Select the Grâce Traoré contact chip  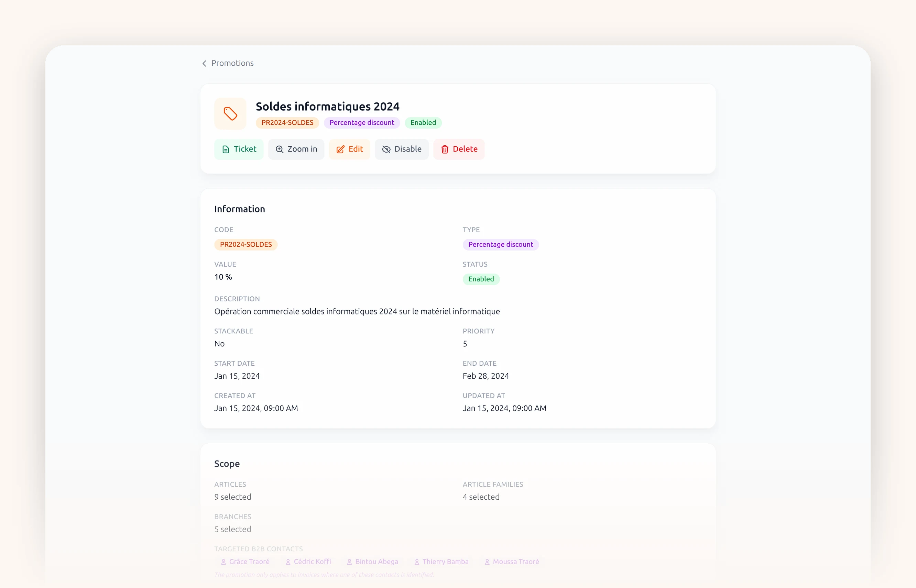tap(245, 562)
